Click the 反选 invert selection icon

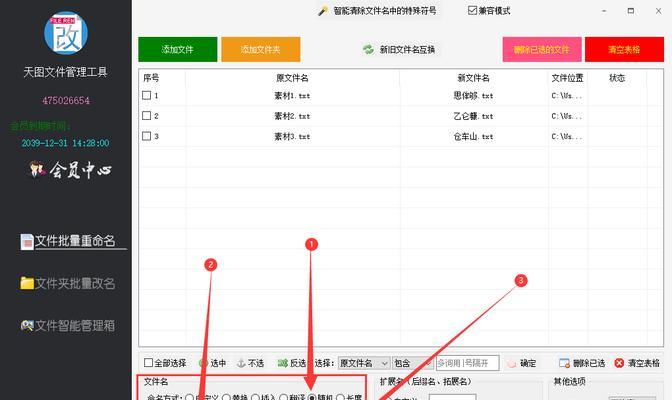[282, 363]
